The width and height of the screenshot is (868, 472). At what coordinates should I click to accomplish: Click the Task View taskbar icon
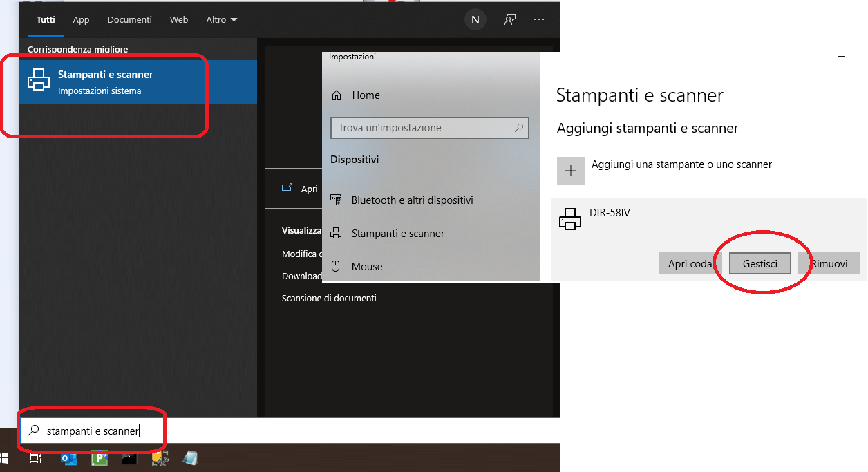[36, 458]
